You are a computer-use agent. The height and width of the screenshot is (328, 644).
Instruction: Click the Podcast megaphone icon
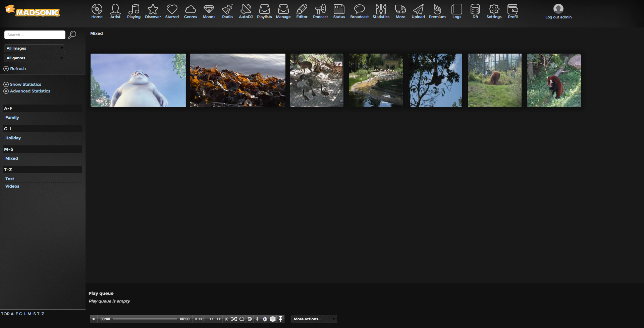(320, 11)
